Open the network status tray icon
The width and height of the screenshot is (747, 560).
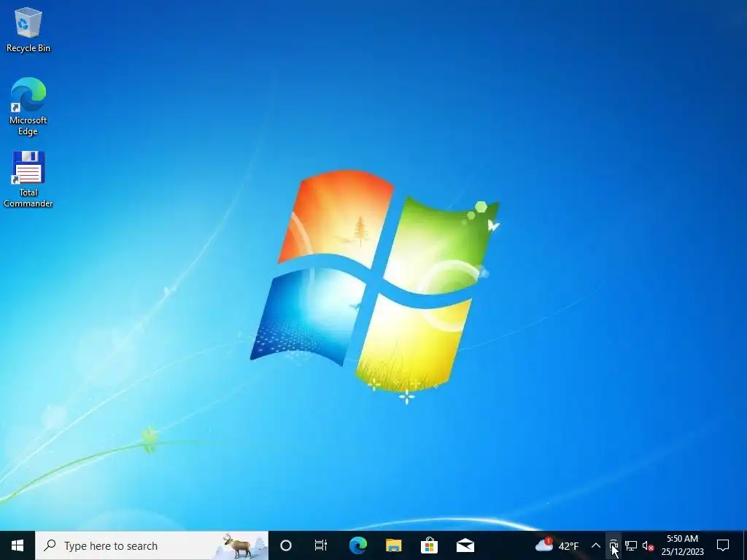(631, 545)
